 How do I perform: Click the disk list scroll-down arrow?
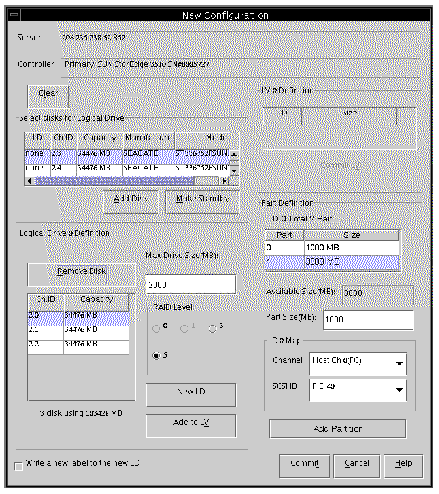(234, 171)
